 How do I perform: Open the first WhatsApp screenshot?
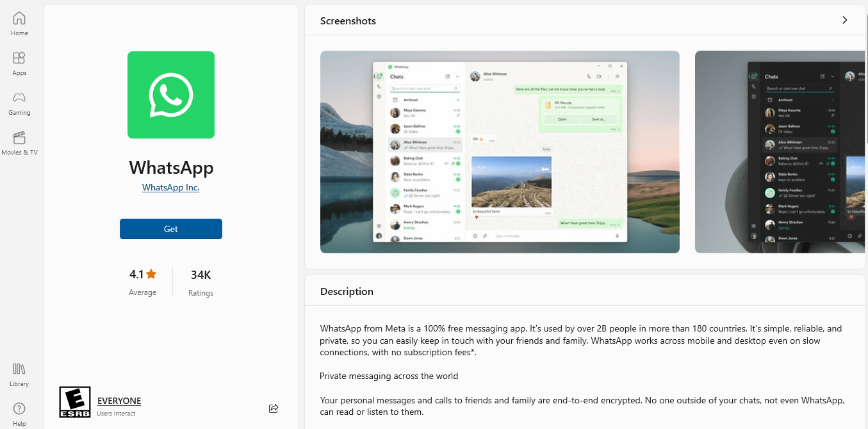(499, 151)
